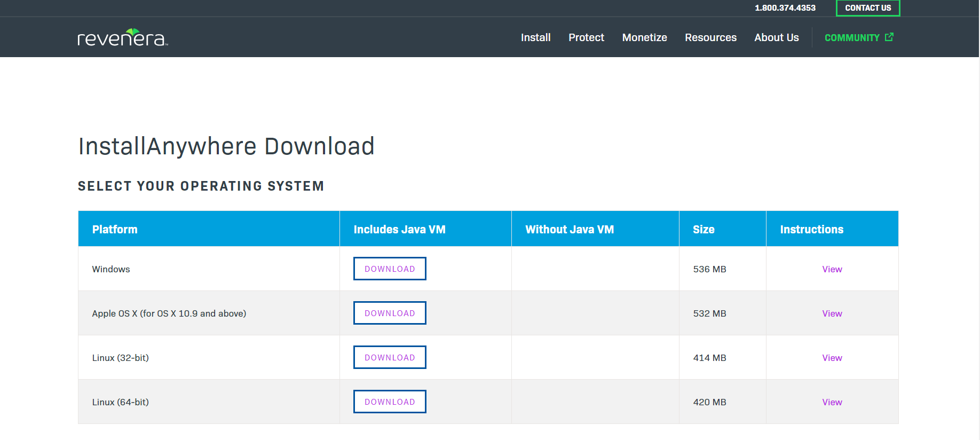Click the 420 MB size value
This screenshot has width=980, height=440.
click(709, 402)
